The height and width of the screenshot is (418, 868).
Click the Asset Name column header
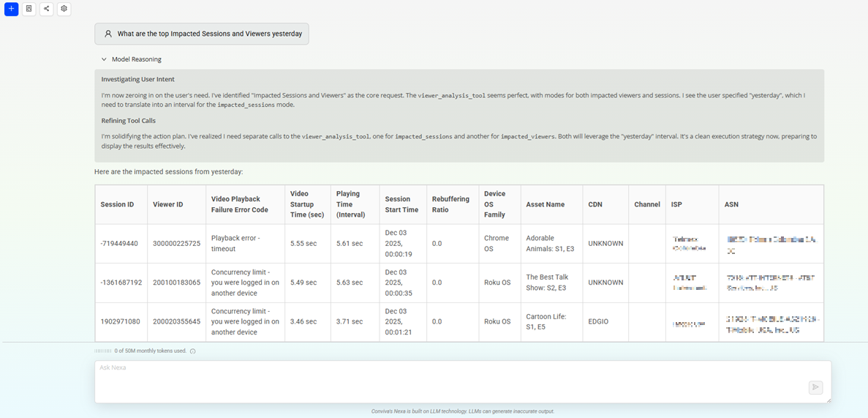tap(551, 204)
